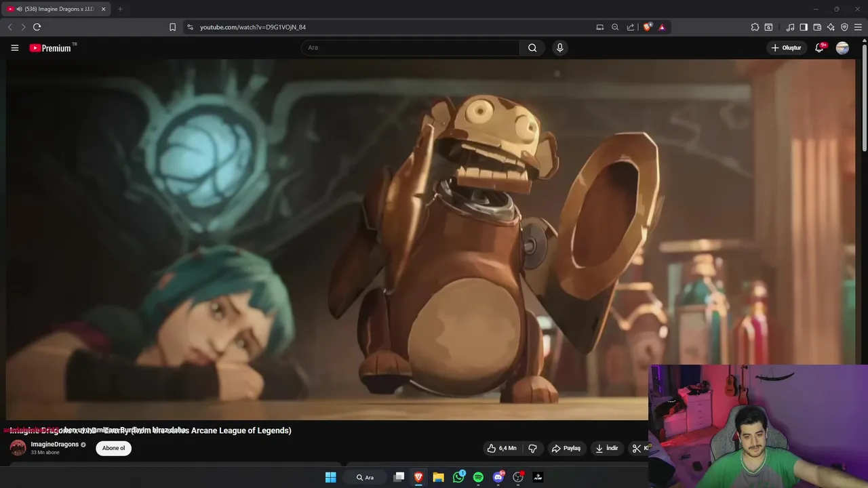Download the video with İndir button
The width and height of the screenshot is (868, 488).
coord(607,448)
